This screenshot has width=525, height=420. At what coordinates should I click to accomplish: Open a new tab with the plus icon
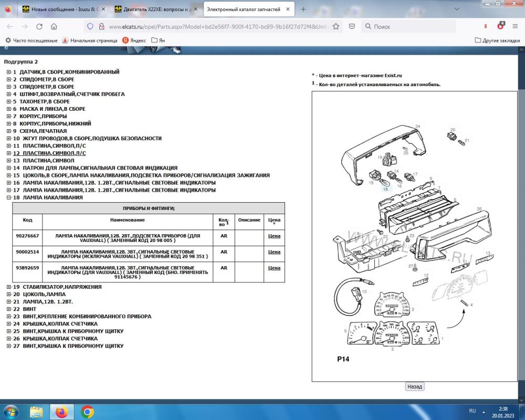303,9
